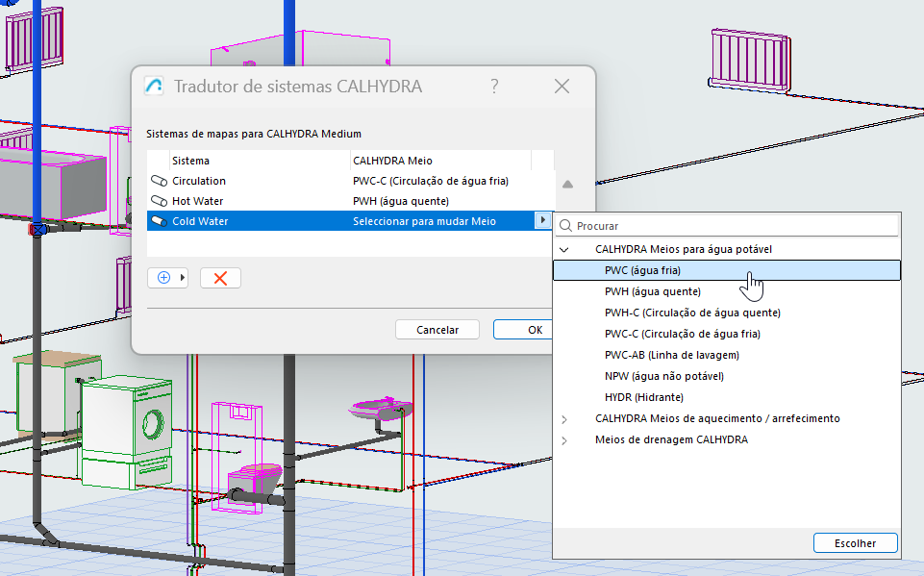Select the Circulation system row
This screenshot has width=924, height=576.
350,181
